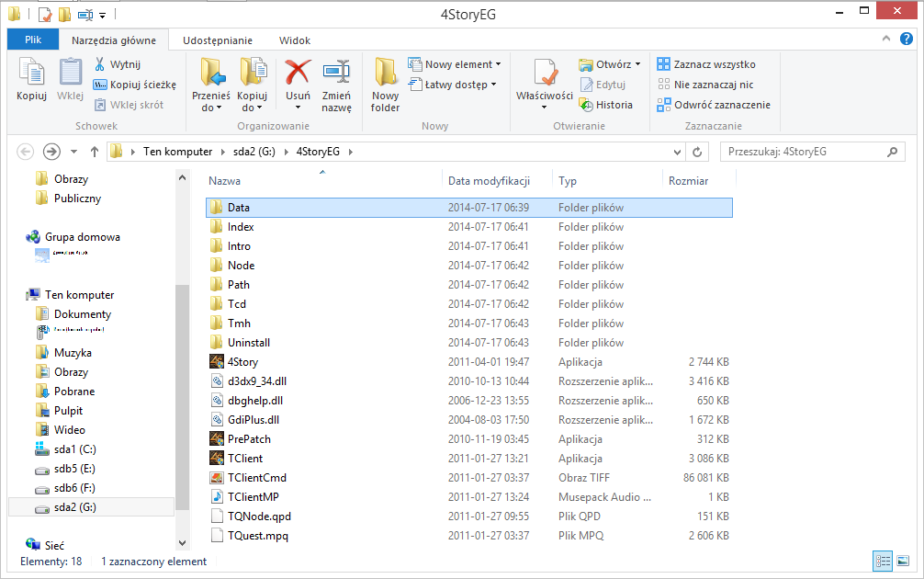Open the Quick Access Toolbar customize dropdown
This screenshot has height=579, width=924.
tap(103, 15)
